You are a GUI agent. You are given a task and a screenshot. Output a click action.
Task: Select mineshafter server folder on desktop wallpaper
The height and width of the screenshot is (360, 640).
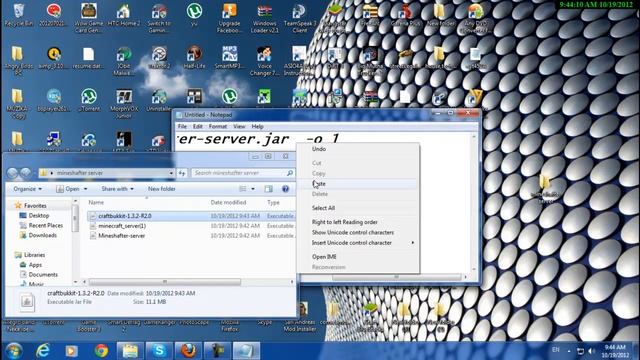[545, 189]
